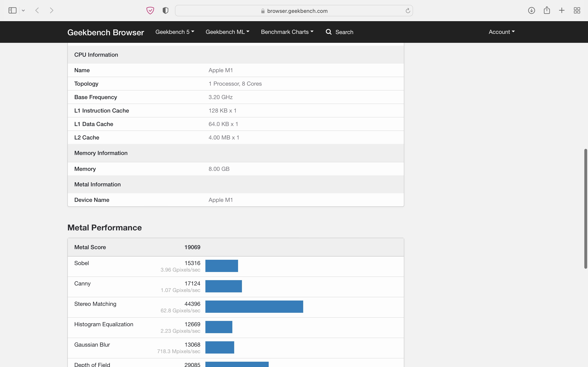
Task: Open a new tab with the plus icon
Action: tap(562, 10)
